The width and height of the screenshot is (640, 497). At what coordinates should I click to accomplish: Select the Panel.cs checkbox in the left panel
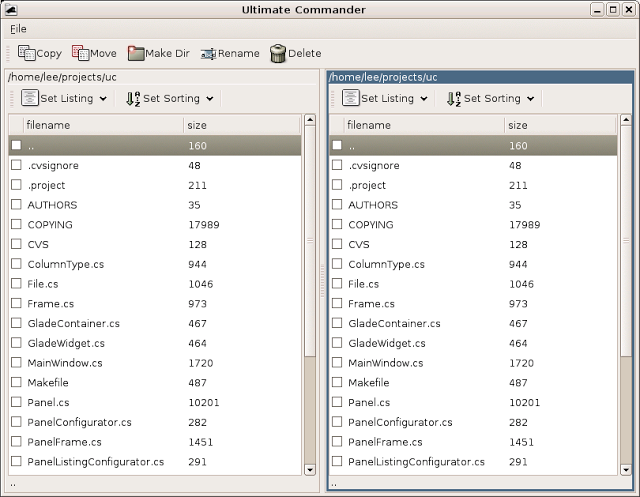pos(16,402)
